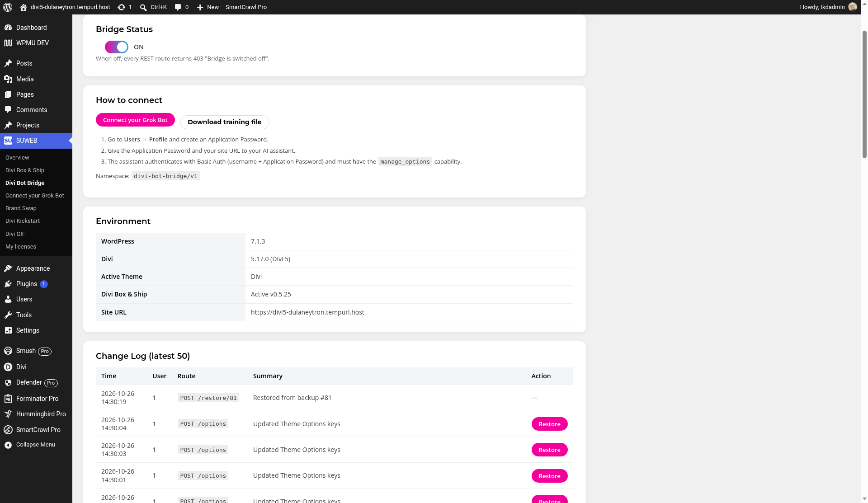
Task: Open the Users sidebar item
Action: click(36, 299)
